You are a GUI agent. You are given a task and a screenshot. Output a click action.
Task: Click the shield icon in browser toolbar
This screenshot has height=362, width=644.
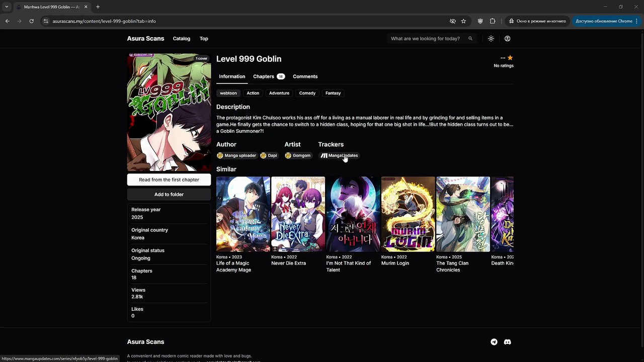pos(480,21)
